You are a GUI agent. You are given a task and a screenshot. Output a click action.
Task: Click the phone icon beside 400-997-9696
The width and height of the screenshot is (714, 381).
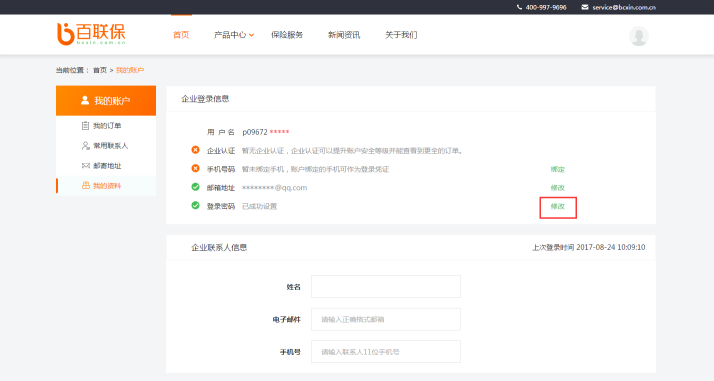[x=519, y=7]
